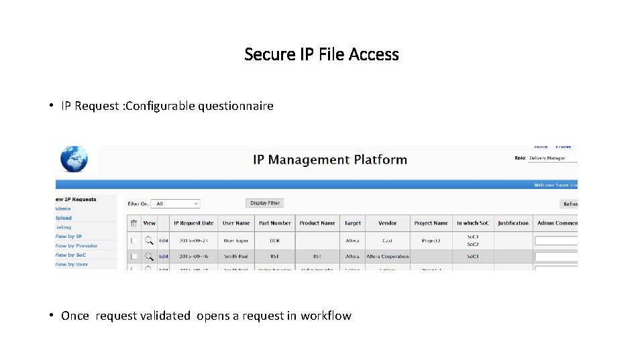Click the trash icon in the table header

133,223
